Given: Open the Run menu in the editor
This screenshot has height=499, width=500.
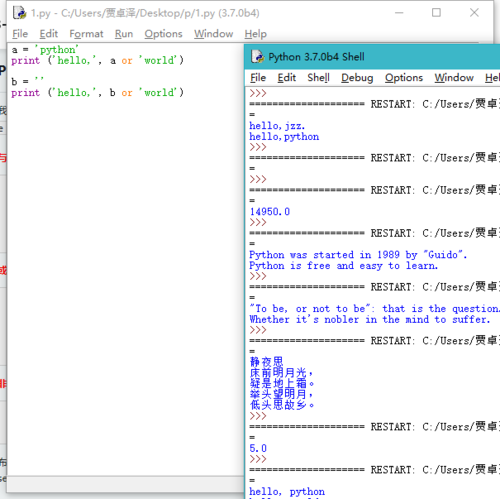Looking at the screenshot, I should (124, 34).
